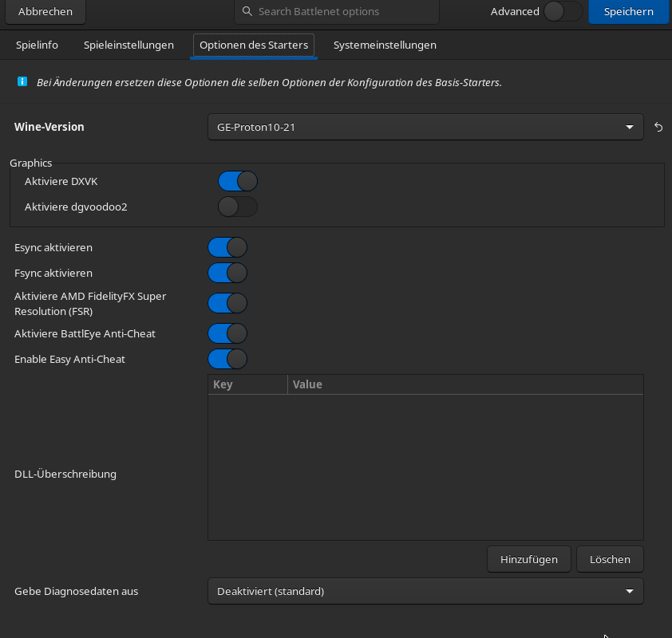Click the Key column header

point(247,384)
